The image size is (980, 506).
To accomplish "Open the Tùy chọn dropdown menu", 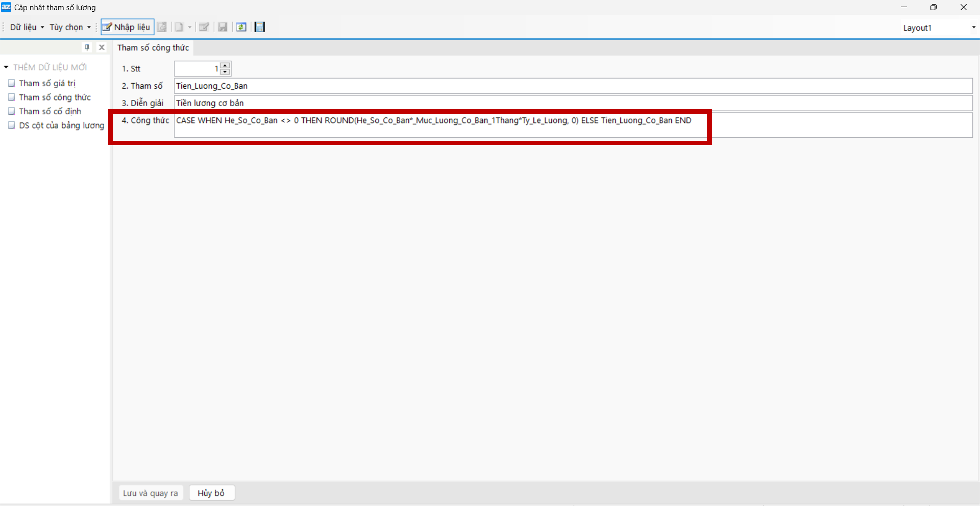I will [70, 27].
